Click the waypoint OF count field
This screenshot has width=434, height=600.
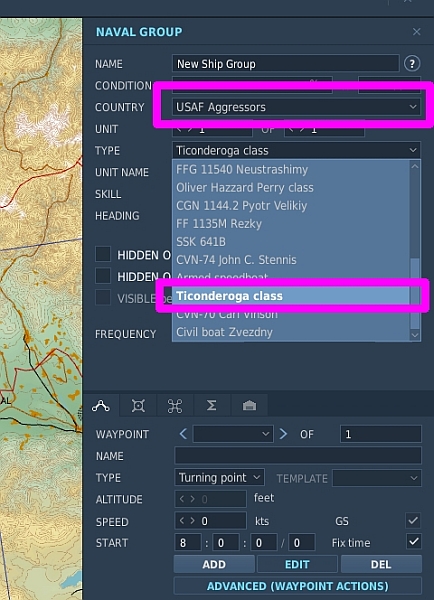[x=381, y=434]
